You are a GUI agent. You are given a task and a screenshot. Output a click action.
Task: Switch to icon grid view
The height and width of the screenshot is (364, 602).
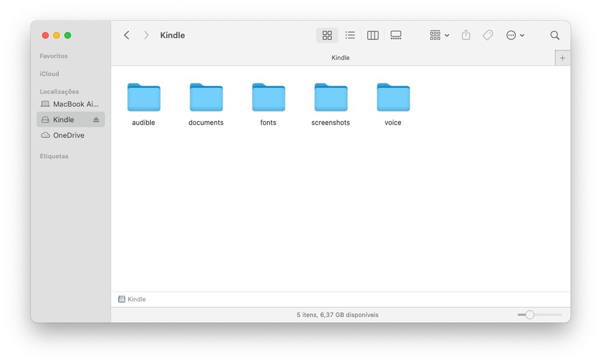pos(327,35)
